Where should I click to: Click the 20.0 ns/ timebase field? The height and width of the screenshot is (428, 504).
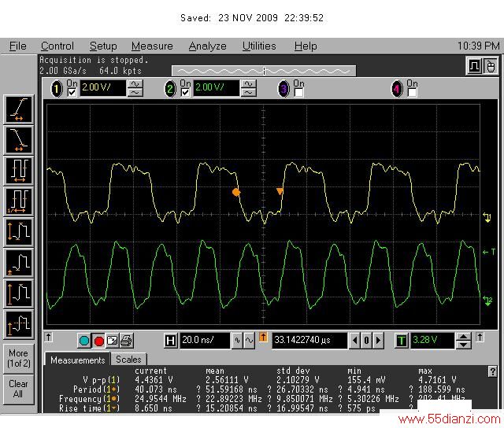[205, 341]
